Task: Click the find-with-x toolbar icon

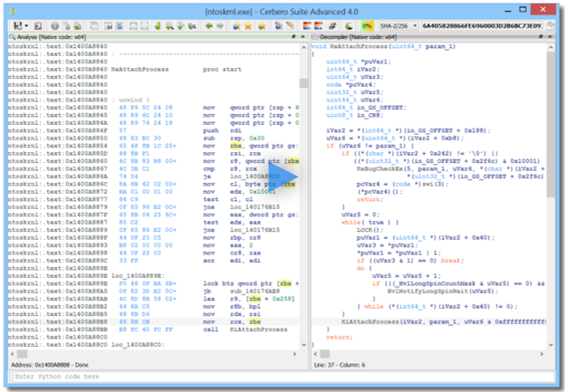Action: (x=193, y=26)
